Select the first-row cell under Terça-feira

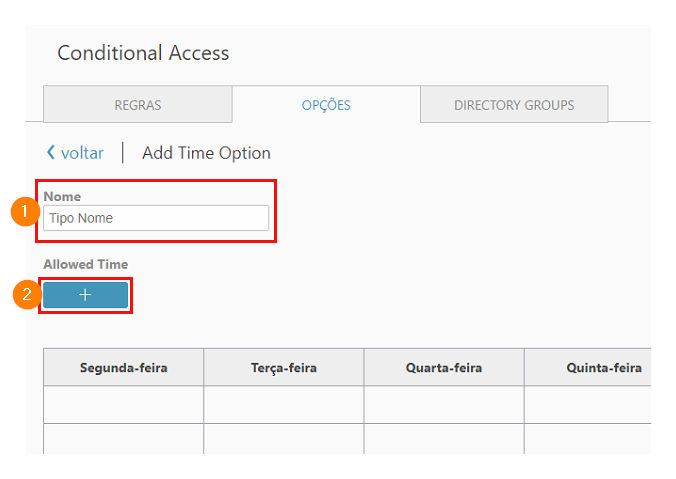pos(284,404)
